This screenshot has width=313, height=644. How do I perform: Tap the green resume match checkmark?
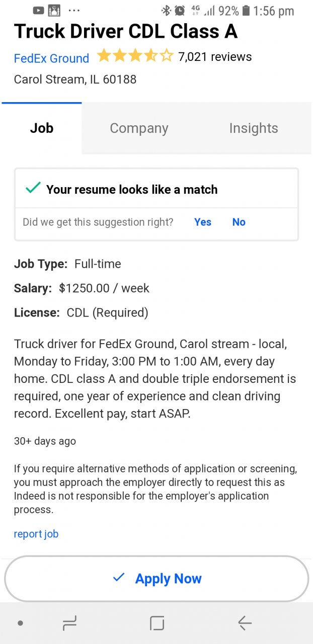[33, 188]
